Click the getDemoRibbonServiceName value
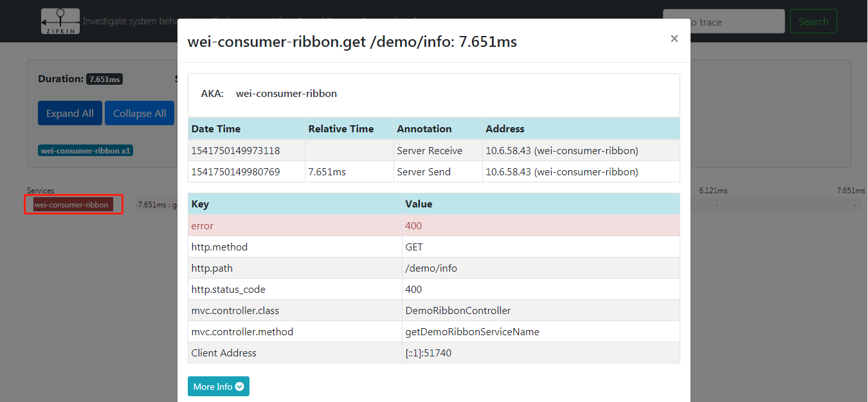Screen dimensions: 868x402 click(x=541, y=331)
